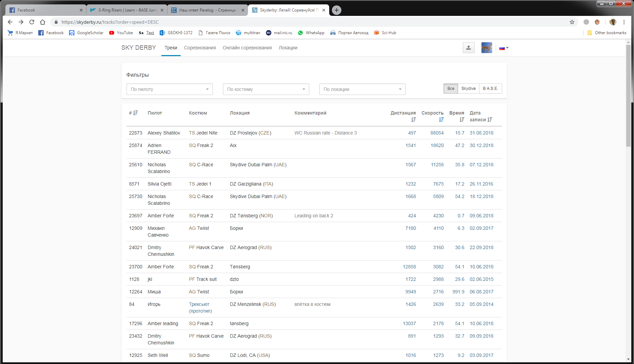Click comment 'Leading on back 2'
Image resolution: width=634 pixels, height=364 pixels.
pos(314,216)
